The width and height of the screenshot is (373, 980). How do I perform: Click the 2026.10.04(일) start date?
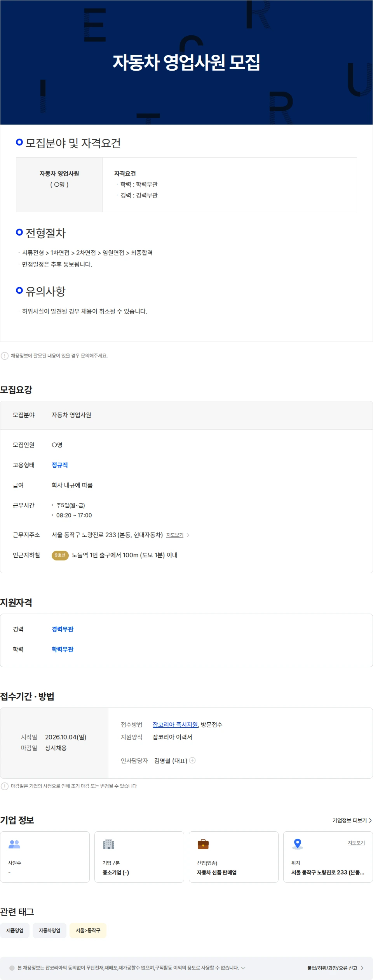[x=66, y=737]
